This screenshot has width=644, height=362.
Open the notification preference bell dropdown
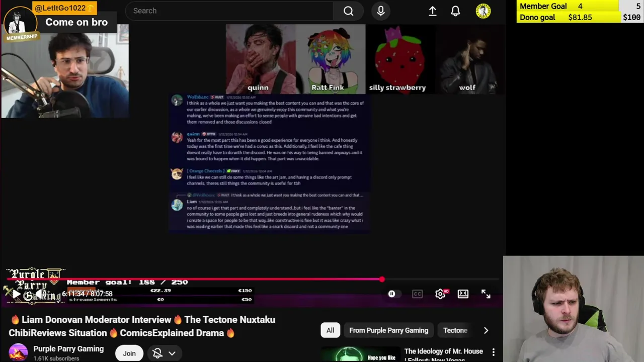click(164, 353)
